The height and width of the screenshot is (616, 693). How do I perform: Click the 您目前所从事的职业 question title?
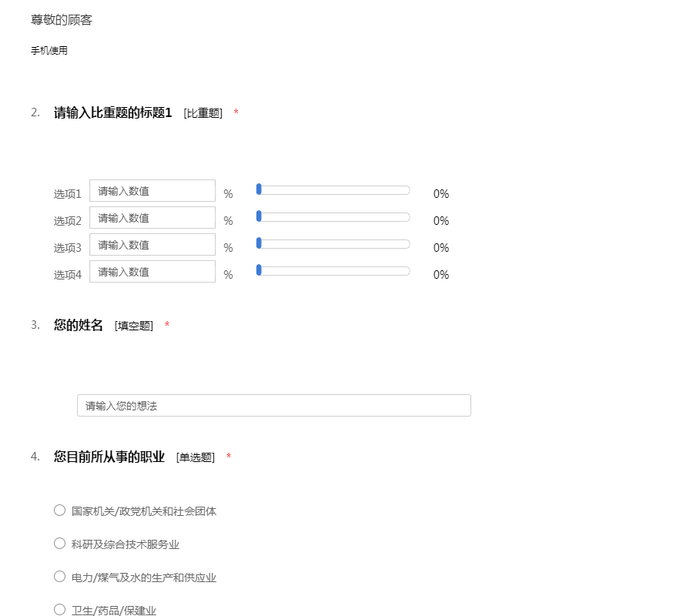point(109,457)
